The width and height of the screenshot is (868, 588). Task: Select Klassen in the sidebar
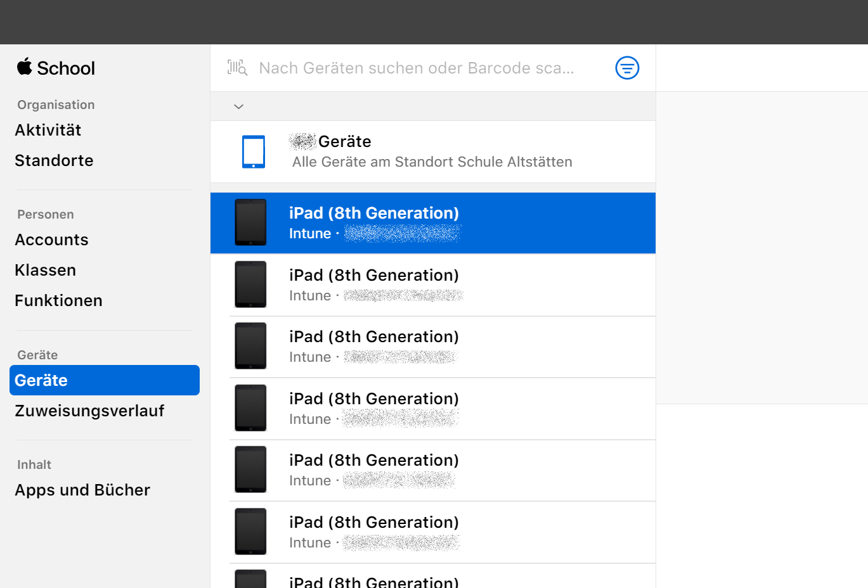tap(45, 270)
